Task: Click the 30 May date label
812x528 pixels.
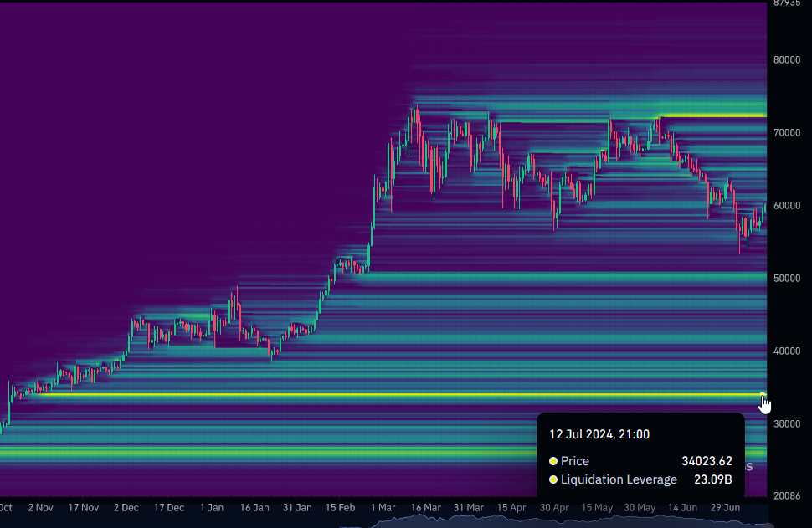Action: [x=640, y=508]
